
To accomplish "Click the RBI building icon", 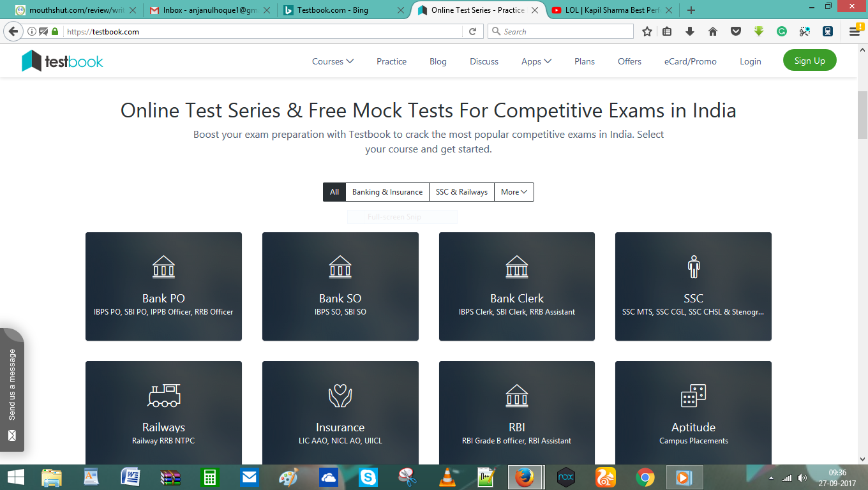I will point(517,396).
